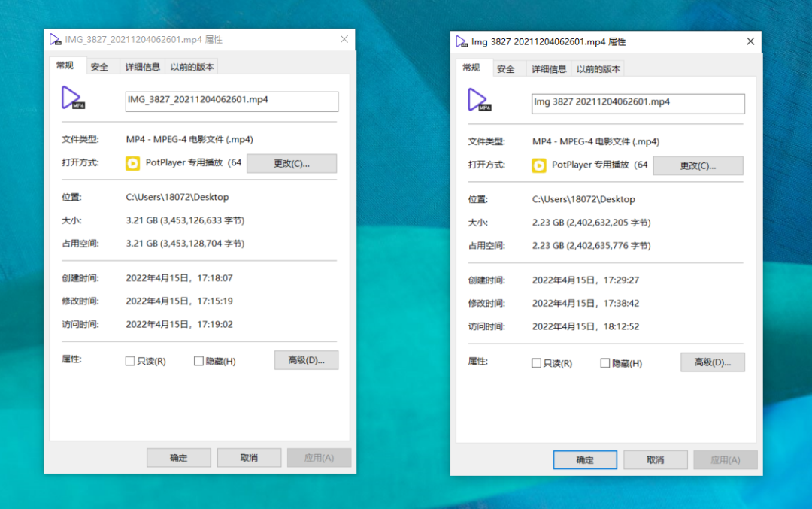The image size is (812, 509).
Task: Open 高级(D) options in the left dialog
Action: pos(306,360)
